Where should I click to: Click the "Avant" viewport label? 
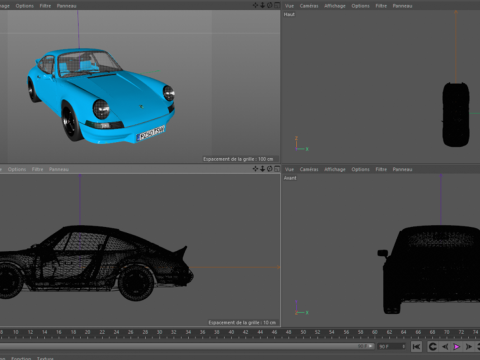[x=290, y=178]
